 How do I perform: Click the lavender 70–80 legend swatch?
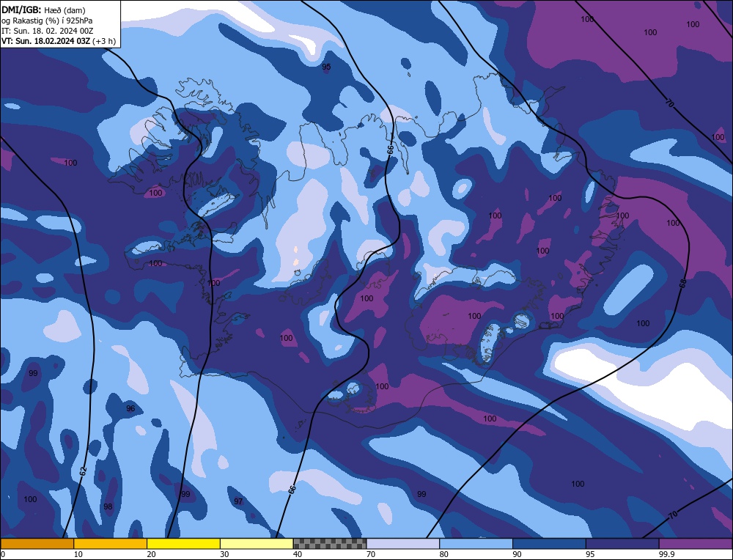[x=403, y=544]
